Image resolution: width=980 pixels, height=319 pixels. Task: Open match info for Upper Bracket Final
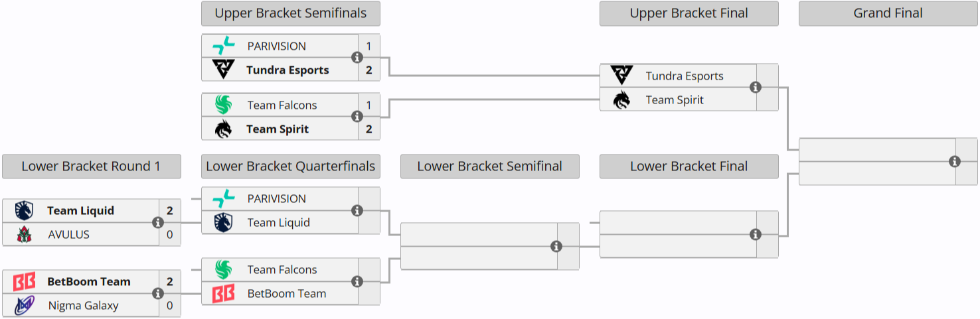(756, 88)
